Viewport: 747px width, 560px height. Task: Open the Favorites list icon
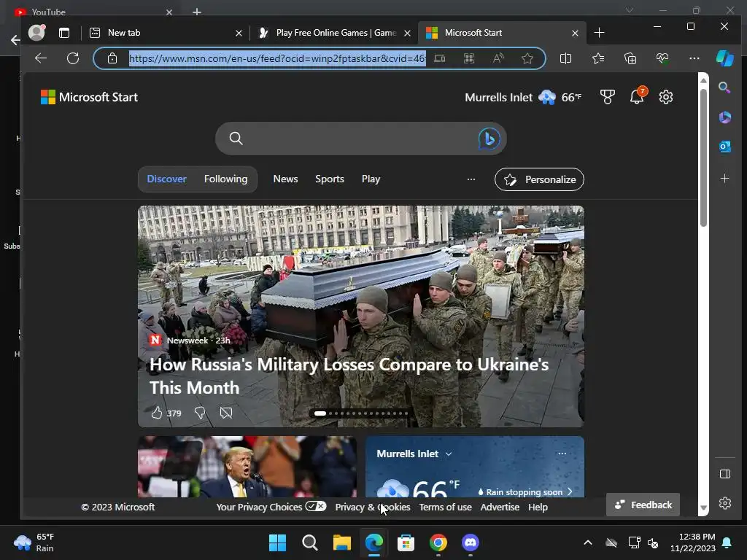[x=598, y=58]
